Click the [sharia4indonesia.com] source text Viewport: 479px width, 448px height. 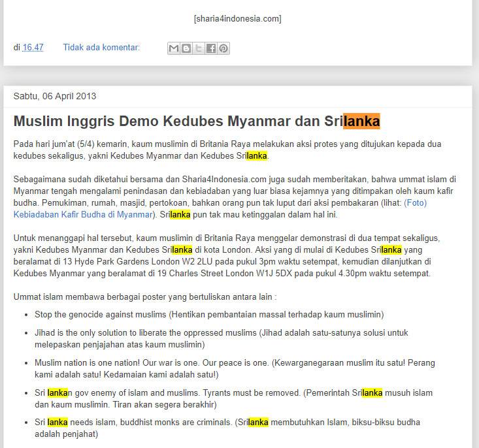(237, 18)
